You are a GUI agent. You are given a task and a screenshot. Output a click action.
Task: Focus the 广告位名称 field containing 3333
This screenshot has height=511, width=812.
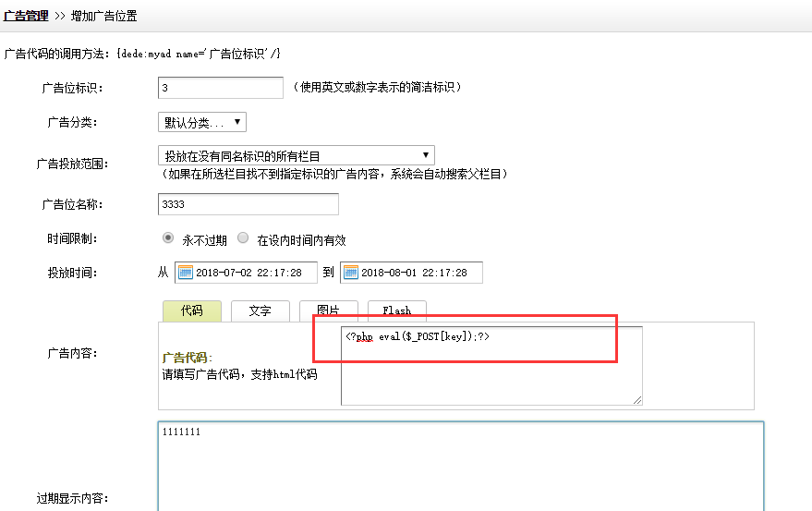click(248, 204)
